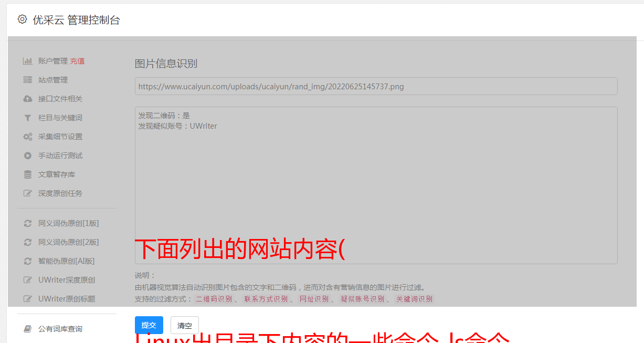Open 同义词伪原创[1版] menu item
This screenshot has height=343, width=644.
click(x=68, y=223)
